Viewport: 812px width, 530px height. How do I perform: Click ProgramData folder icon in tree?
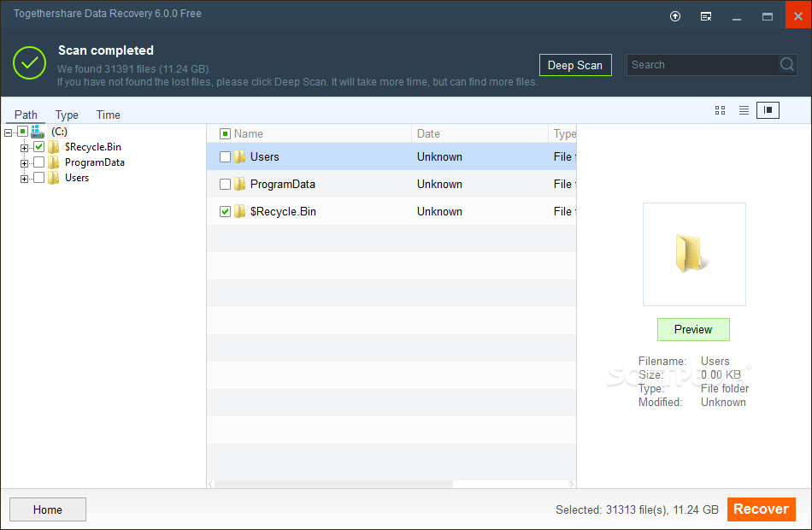click(x=53, y=162)
